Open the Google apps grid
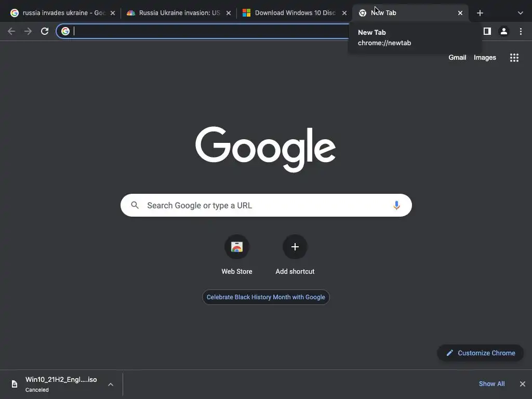The height and width of the screenshot is (399, 532). [x=514, y=57]
